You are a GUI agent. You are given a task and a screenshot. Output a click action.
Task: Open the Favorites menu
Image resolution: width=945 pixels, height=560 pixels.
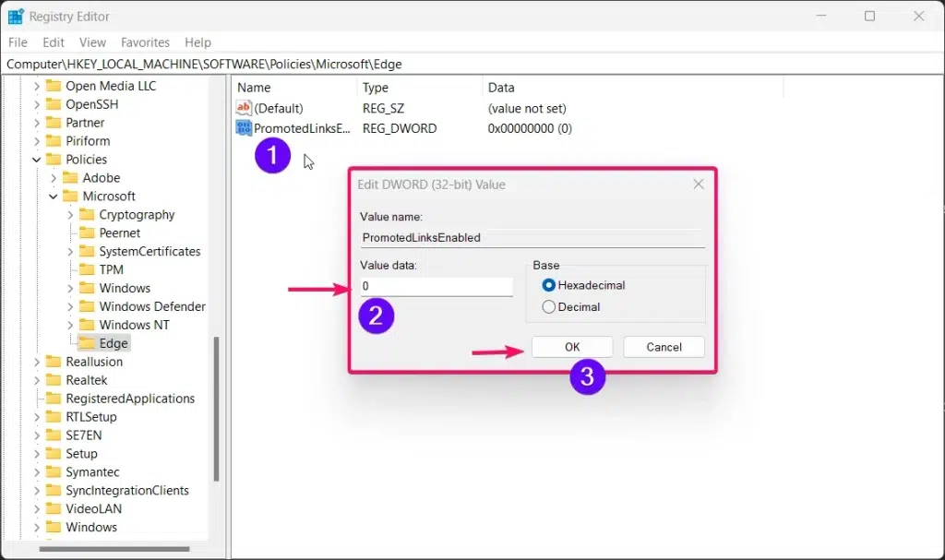point(145,42)
